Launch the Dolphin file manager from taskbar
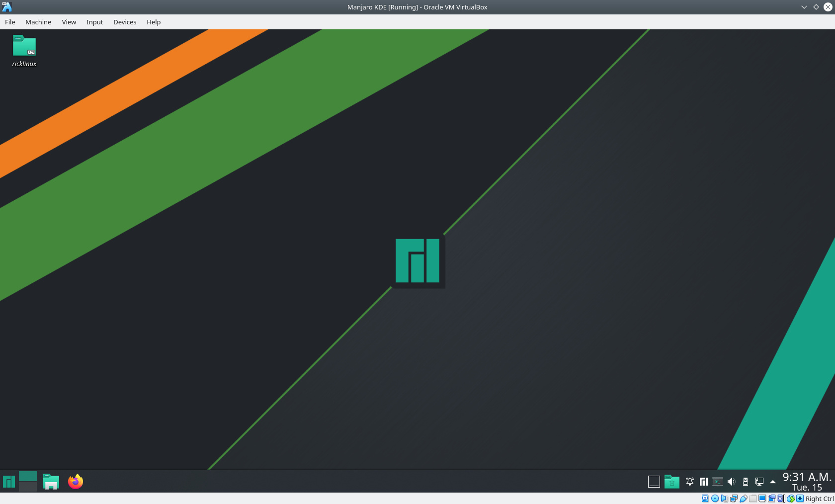 click(51, 481)
